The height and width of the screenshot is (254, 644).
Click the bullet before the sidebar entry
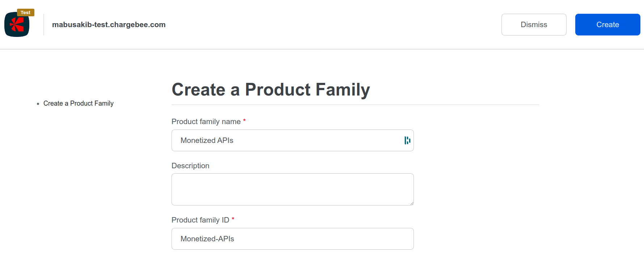click(x=38, y=104)
